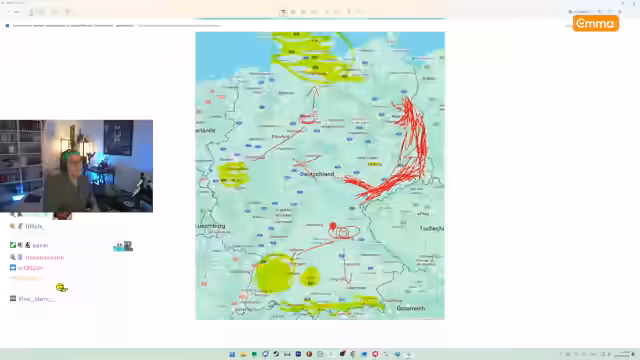Click the Photoshop taskbar icon
This screenshot has width=640, height=360.
click(298, 354)
